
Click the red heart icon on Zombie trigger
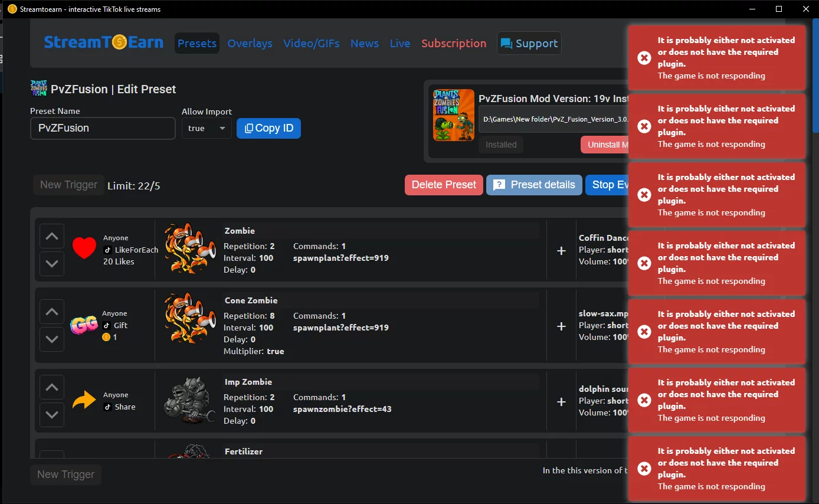(84, 249)
